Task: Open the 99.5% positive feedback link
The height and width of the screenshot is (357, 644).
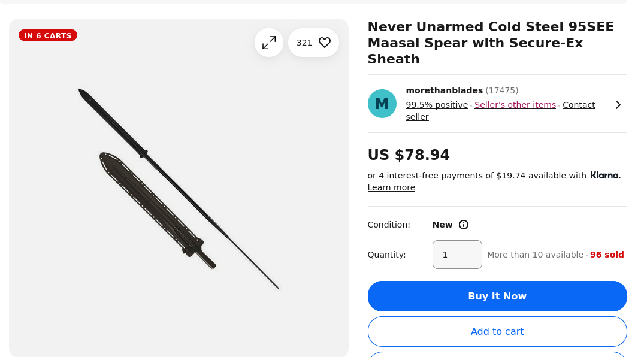Action: pyautogui.click(x=437, y=105)
